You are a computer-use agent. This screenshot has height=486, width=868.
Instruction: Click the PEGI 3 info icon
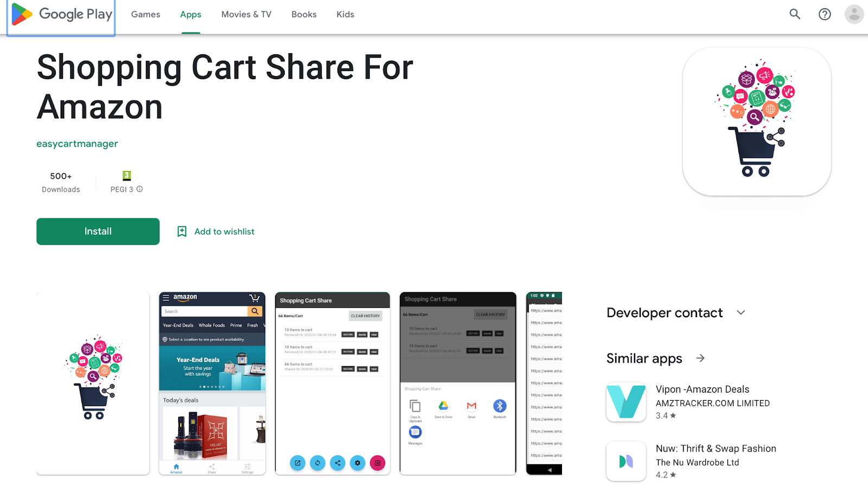click(x=139, y=189)
